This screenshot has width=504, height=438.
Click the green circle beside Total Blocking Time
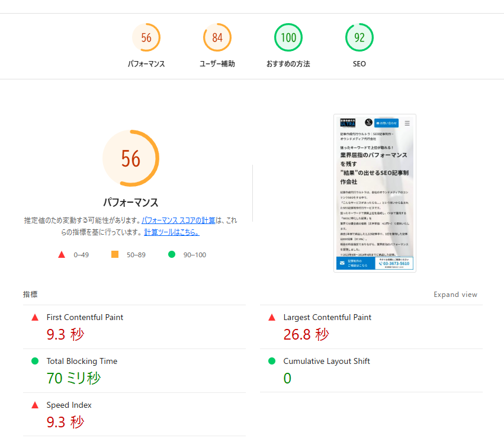point(35,362)
